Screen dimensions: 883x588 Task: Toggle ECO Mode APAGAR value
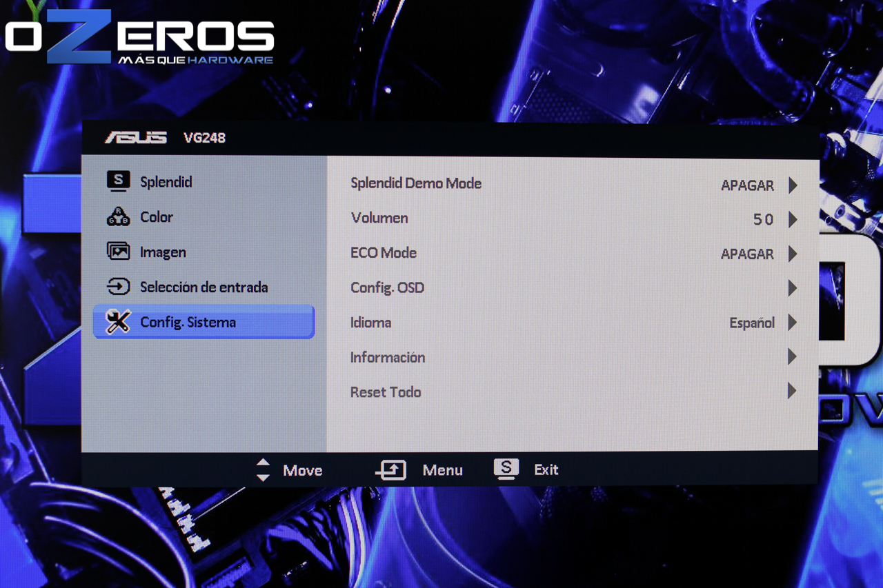(x=747, y=254)
